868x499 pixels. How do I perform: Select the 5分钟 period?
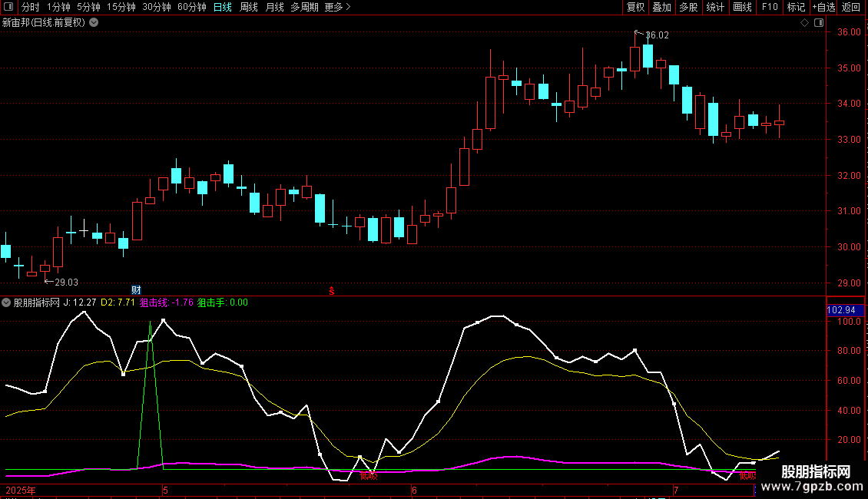pyautogui.click(x=88, y=7)
